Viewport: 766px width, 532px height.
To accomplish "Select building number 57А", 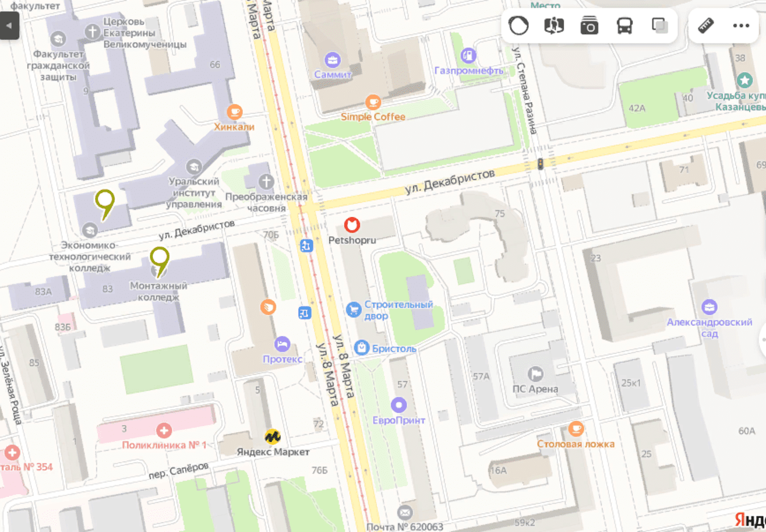I will point(481,376).
